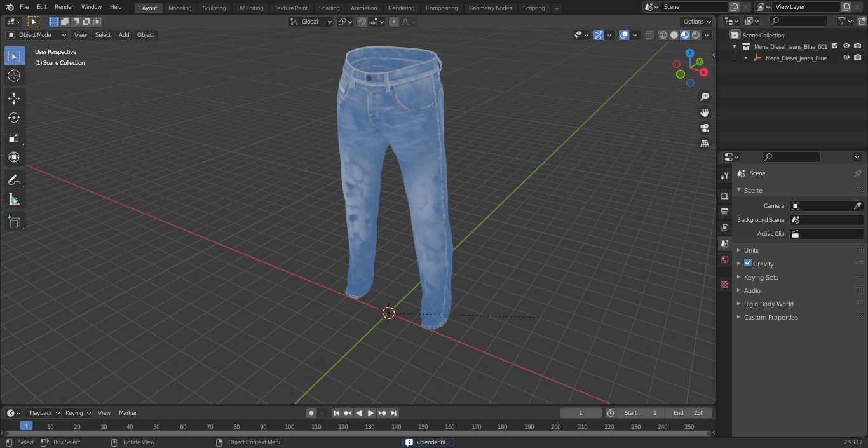Open the Marker menu in the timeline
The image size is (868, 448).
pos(128,413)
